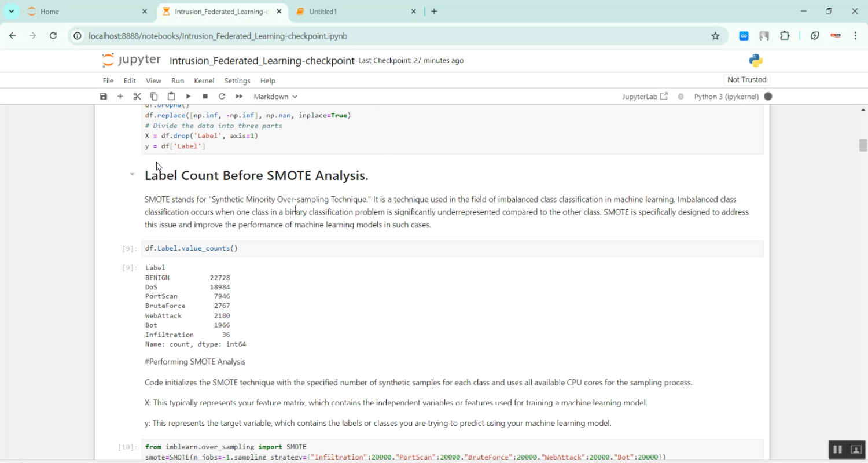This screenshot has width=868, height=463.
Task: Rename the notebook title Intrusion_Federated_Learning-checkpoint
Action: point(262,61)
